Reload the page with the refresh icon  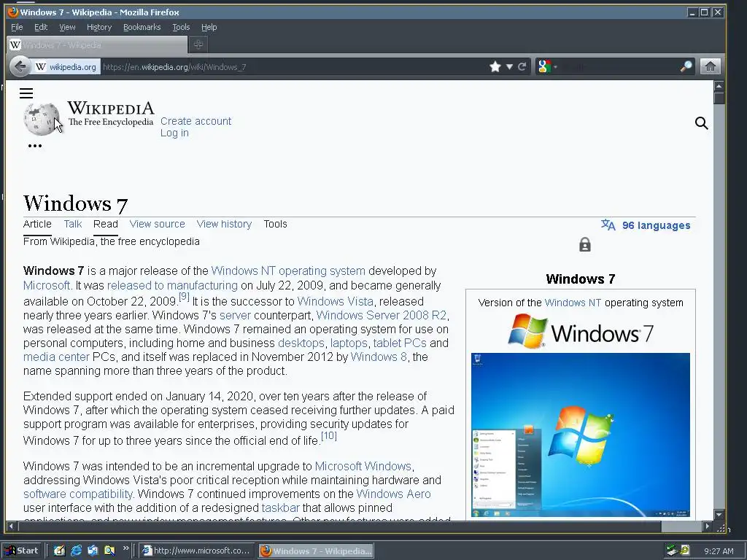click(522, 66)
